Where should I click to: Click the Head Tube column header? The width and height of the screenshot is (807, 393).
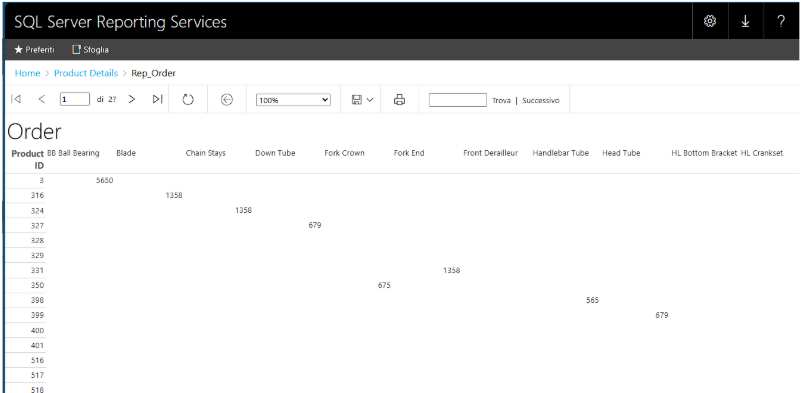point(621,153)
